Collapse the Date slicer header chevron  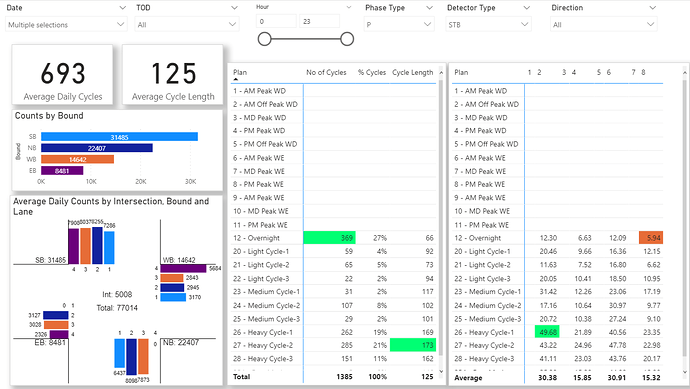(122, 8)
